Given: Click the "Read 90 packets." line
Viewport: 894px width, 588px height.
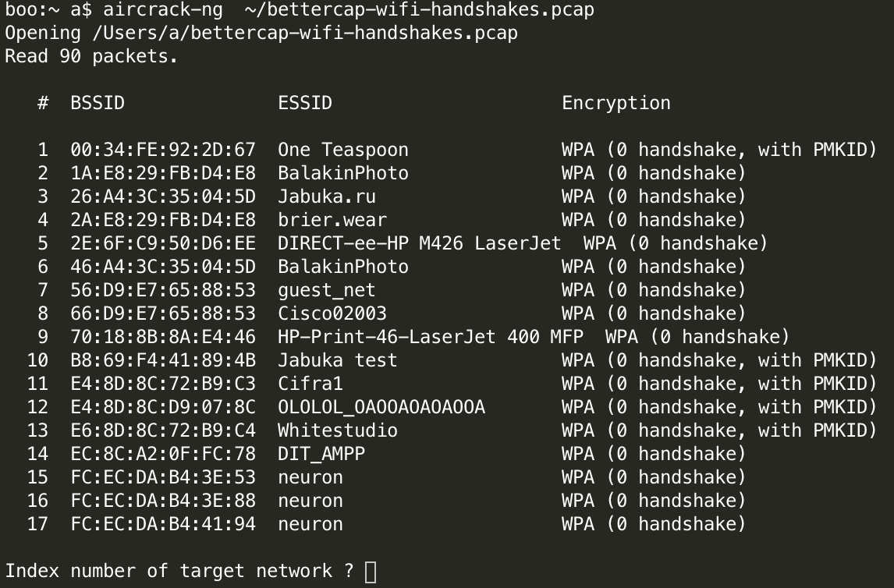Looking at the screenshot, I should tap(91, 56).
